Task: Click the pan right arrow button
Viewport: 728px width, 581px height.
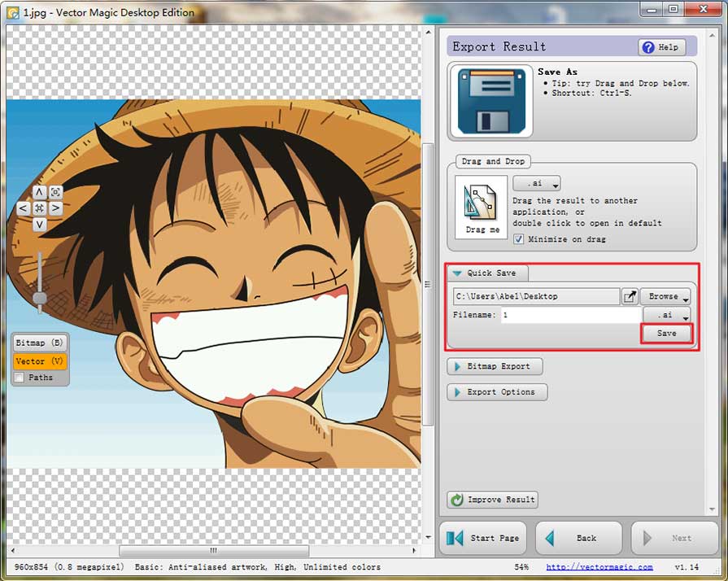Action: pos(55,208)
